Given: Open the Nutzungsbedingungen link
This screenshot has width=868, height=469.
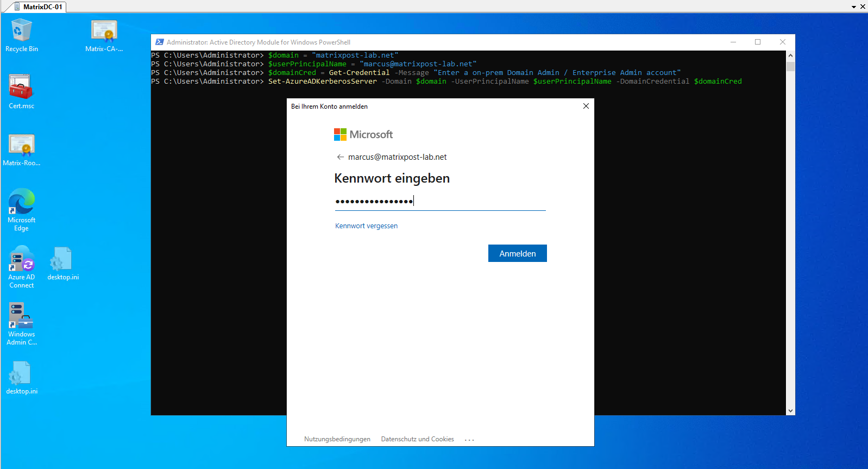Looking at the screenshot, I should click(x=337, y=439).
